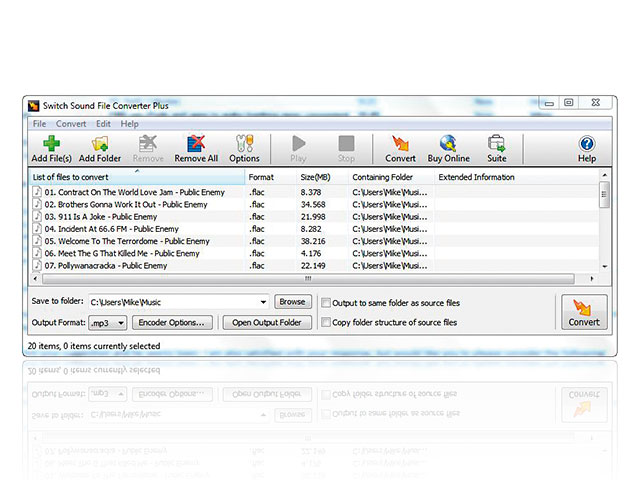The width and height of the screenshot is (640, 480).
Task: Click the Convert icon in the toolbar
Action: click(x=400, y=144)
